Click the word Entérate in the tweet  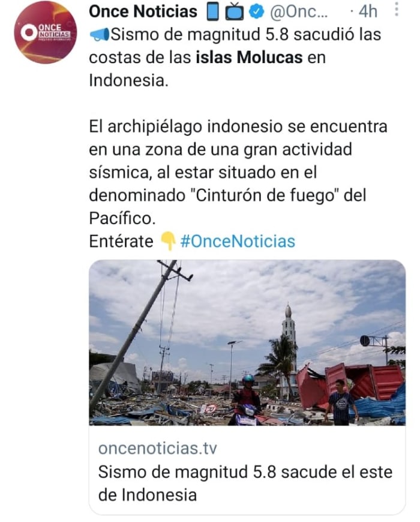tap(121, 241)
